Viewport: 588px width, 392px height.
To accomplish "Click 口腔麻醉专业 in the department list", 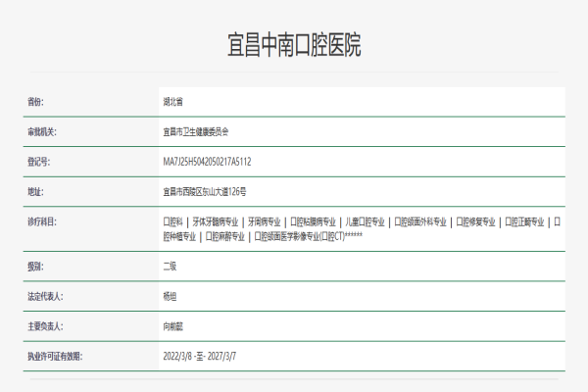I will pyautogui.click(x=225, y=237).
